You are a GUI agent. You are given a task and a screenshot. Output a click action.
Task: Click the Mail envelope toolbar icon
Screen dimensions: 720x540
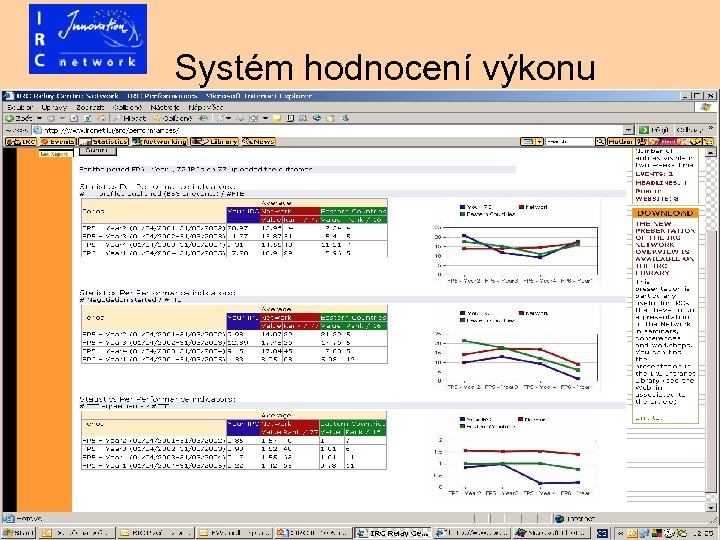pyautogui.click(x=220, y=118)
